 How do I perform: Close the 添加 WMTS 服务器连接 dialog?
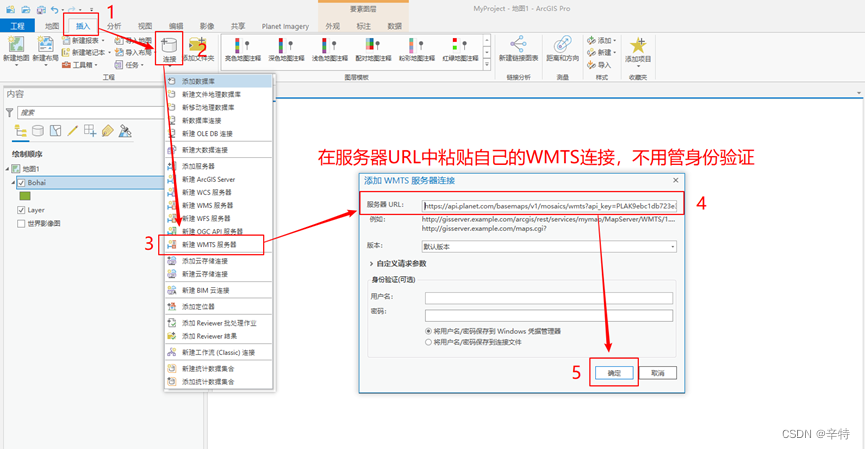[x=676, y=180]
